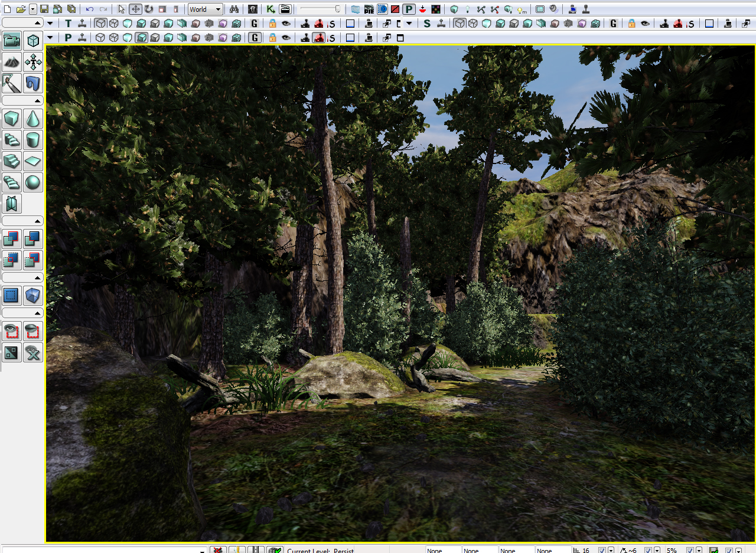This screenshot has height=553, width=756.
Task: Click the Current Level Persist status field
Action: 322,551
